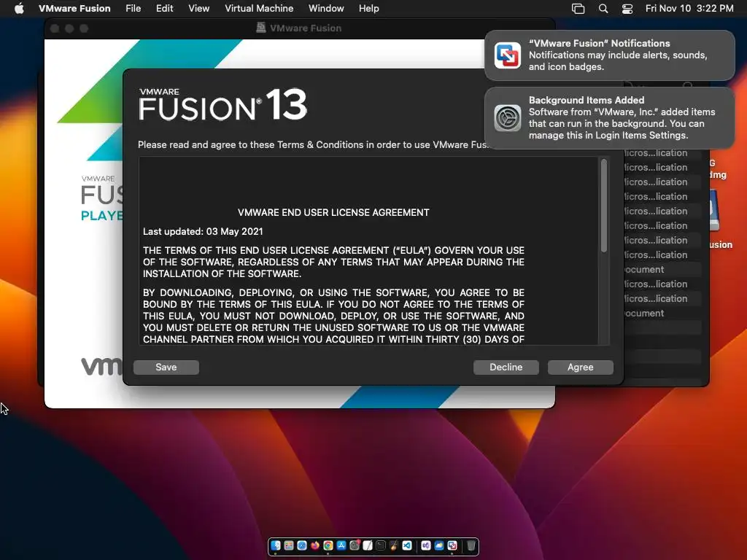Click the "Last updated: 03 May 2021" line
This screenshot has width=747, height=560.
[x=203, y=231]
